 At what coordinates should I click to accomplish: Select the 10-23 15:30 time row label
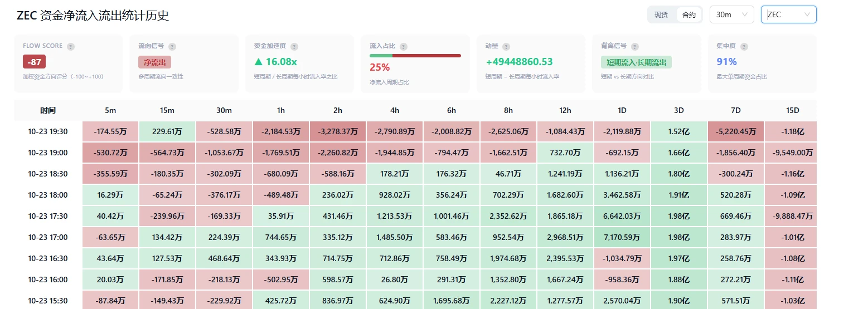tap(48, 301)
